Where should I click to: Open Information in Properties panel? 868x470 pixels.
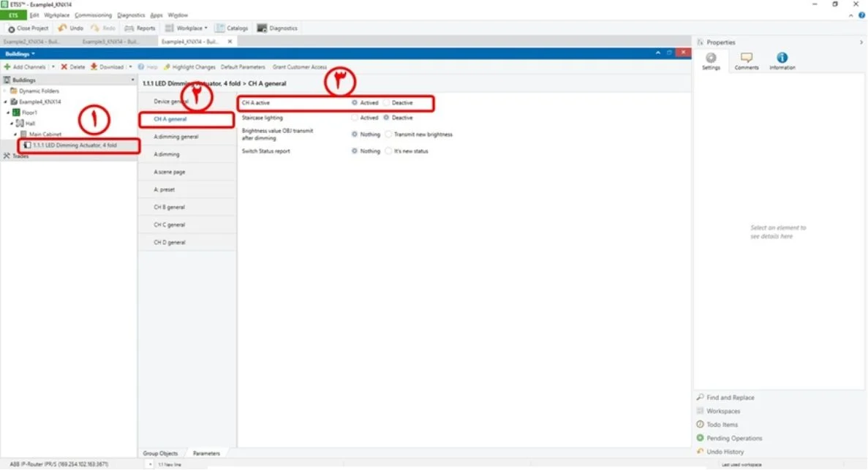pyautogui.click(x=782, y=61)
